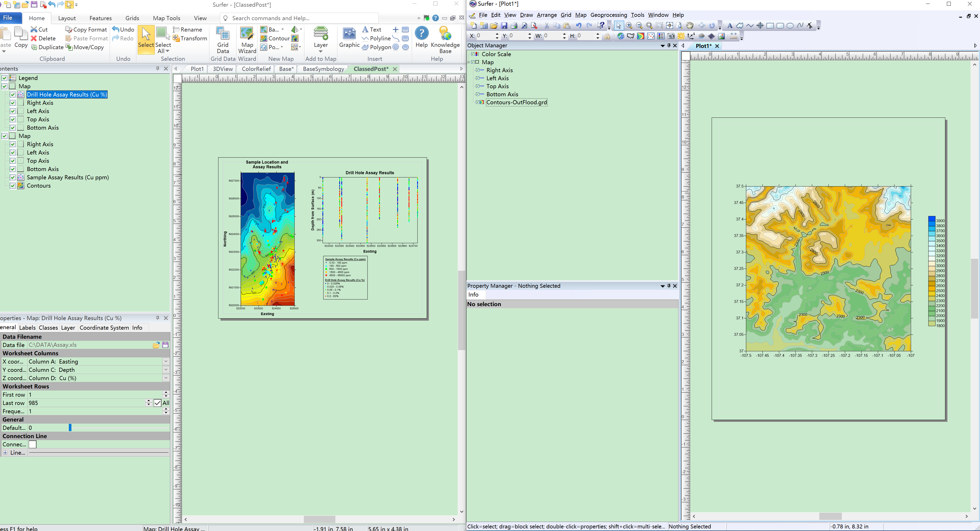Click the Save icon in right toolbar
Viewport: 980px width, 531px height.
pyautogui.click(x=504, y=25)
